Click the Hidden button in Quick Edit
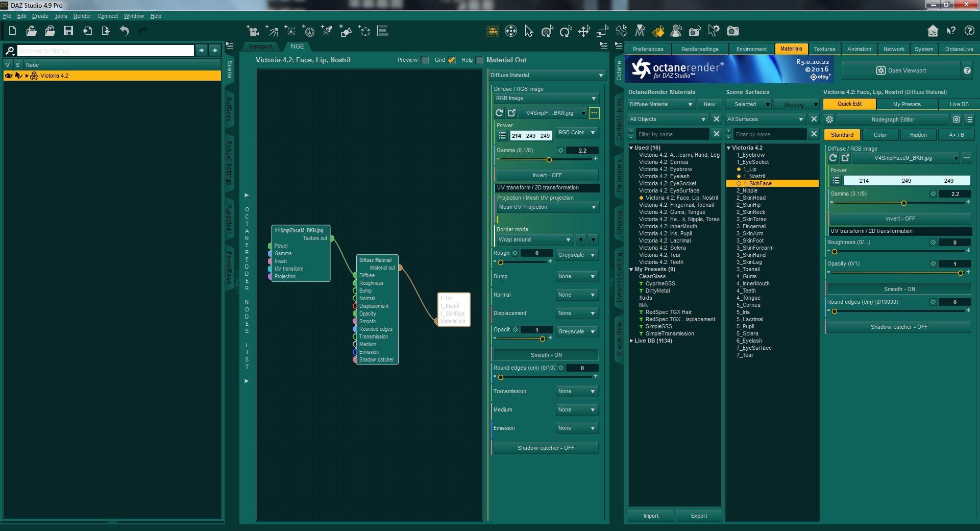Screen dimensions: 980x531 (918, 135)
